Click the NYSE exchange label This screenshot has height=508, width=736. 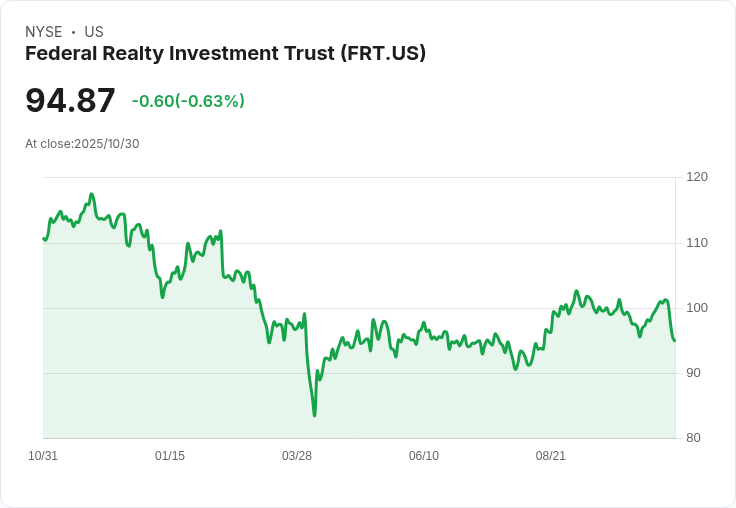click(x=43, y=32)
